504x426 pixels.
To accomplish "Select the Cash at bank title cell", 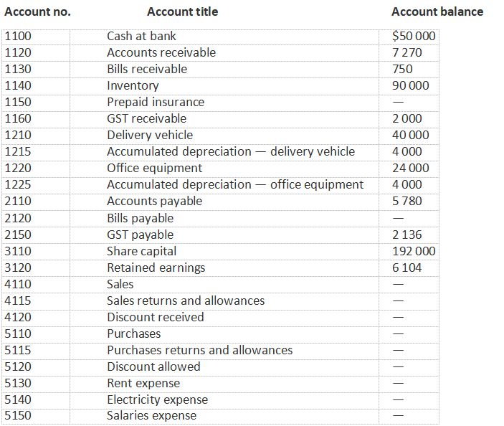I will click(x=141, y=36).
